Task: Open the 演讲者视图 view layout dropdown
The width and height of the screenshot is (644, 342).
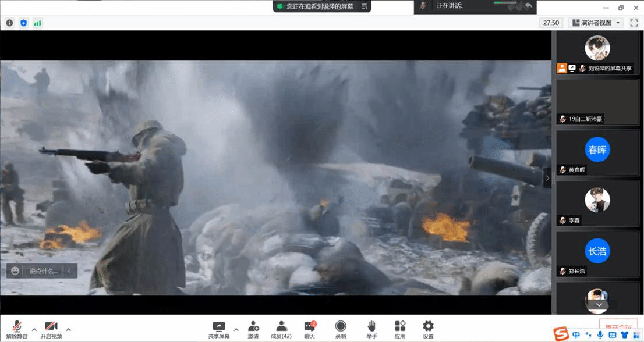Action: tap(596, 23)
